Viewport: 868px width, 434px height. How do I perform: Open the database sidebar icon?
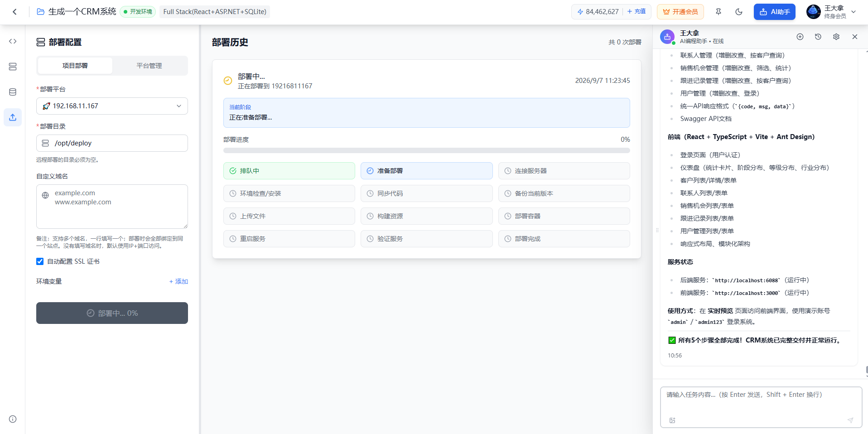tap(13, 92)
